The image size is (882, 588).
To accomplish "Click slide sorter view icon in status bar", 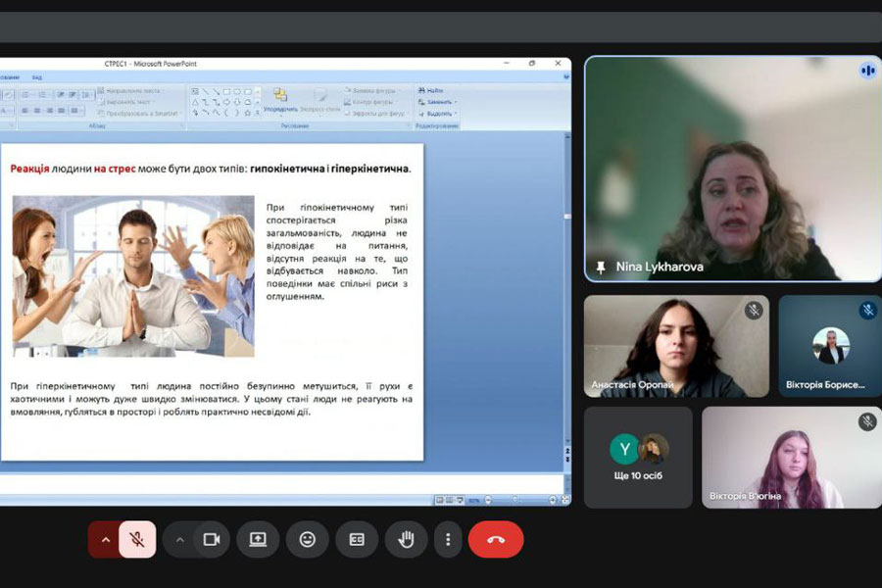I will pos(450,500).
